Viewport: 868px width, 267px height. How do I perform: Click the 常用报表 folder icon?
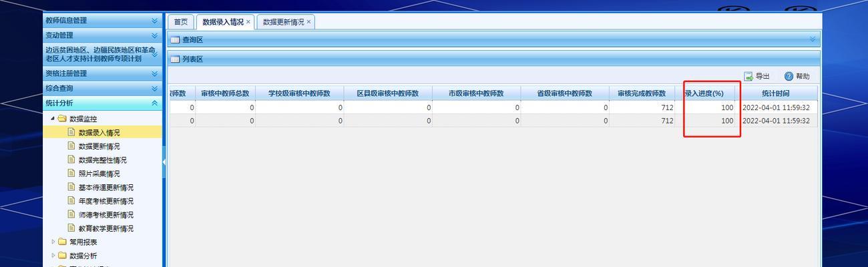(x=63, y=242)
